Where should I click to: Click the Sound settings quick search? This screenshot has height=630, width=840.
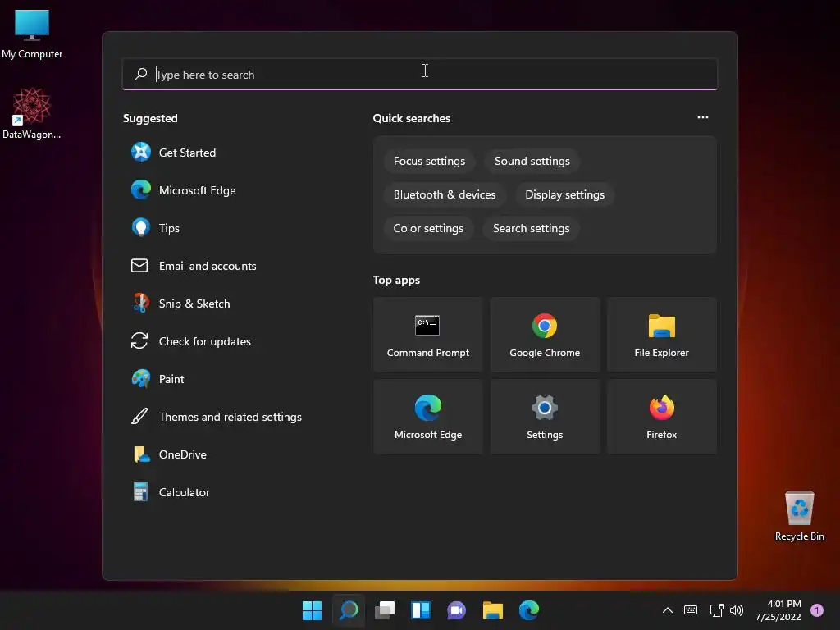532,162
